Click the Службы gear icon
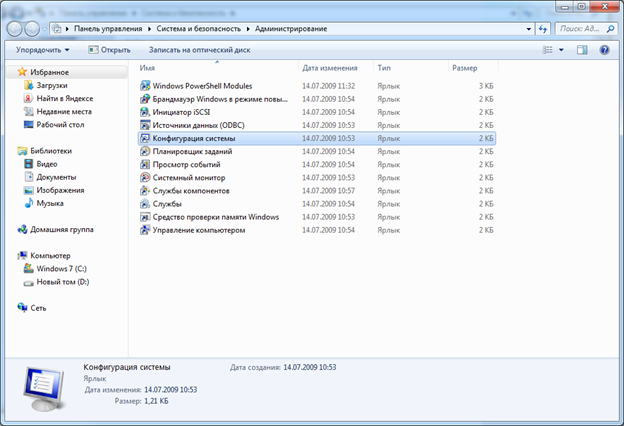 coord(145,204)
